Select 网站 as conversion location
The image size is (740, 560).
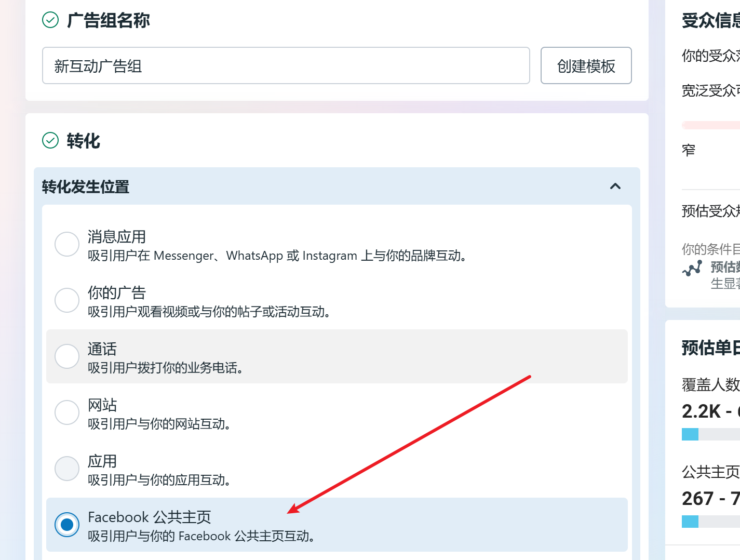[x=67, y=412]
